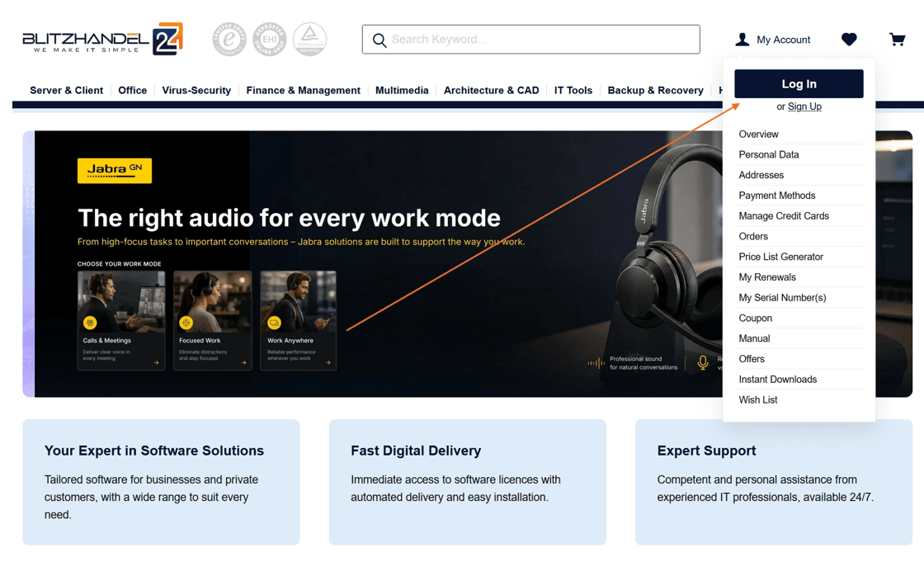Viewport: 924px width, 562px height.
Task: Click 'Your Expert in Software Solutions' heading
Action: (153, 451)
